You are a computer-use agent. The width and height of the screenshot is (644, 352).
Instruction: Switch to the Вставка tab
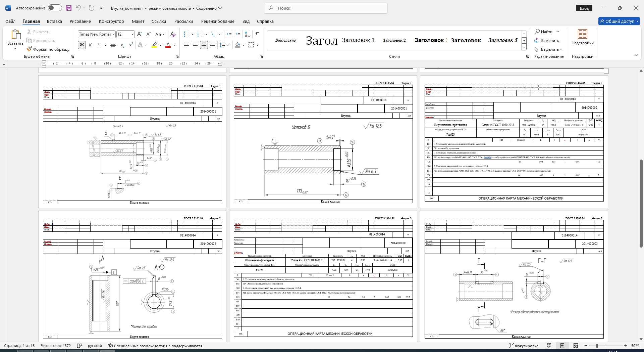click(x=54, y=21)
